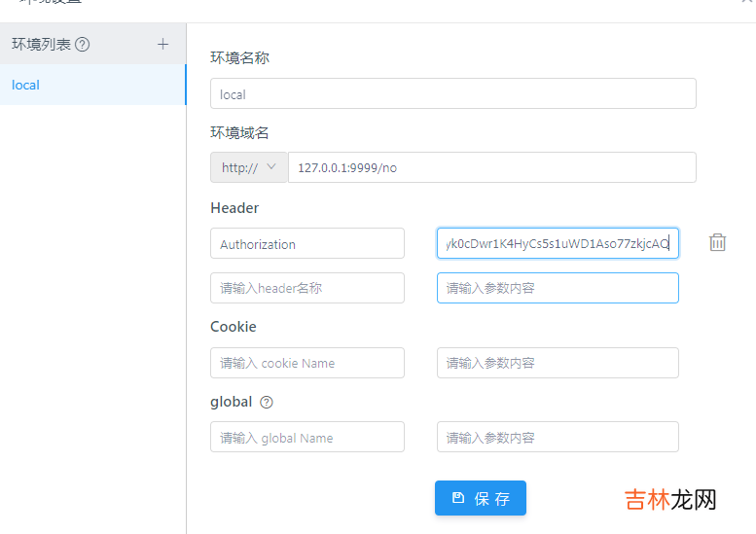
Task: Click the Authorization token value field
Action: 558,243
